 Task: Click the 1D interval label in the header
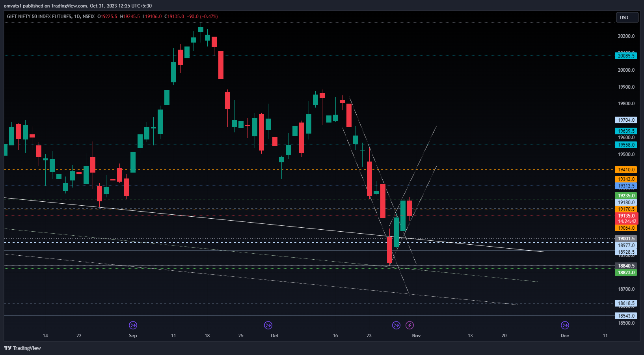pos(77,17)
